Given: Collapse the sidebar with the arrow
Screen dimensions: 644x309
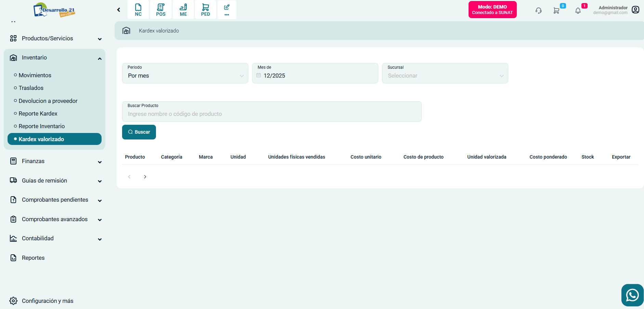Looking at the screenshot, I should (x=119, y=10).
